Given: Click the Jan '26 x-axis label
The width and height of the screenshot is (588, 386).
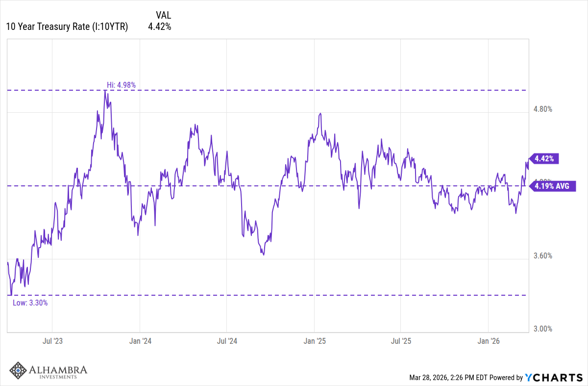Looking at the screenshot, I should click(x=489, y=340).
